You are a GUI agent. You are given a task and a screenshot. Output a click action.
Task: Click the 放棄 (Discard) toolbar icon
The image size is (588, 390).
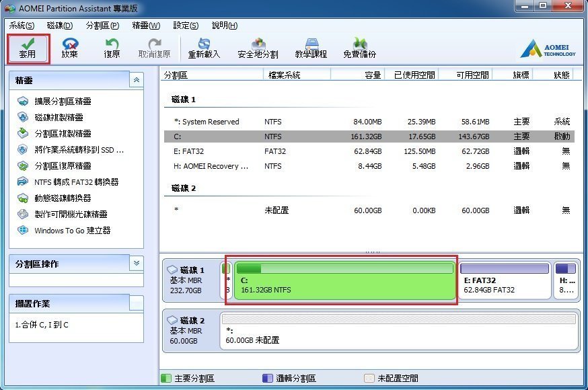(70, 48)
